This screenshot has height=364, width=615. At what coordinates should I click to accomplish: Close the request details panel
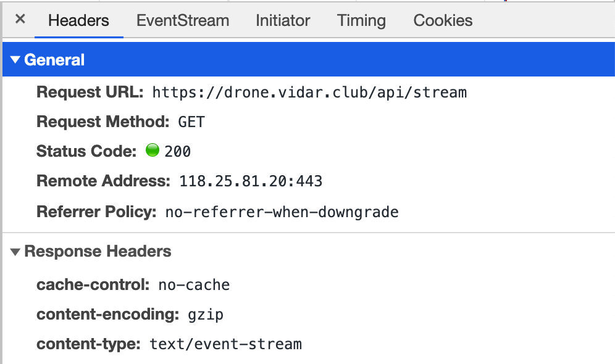(x=20, y=20)
